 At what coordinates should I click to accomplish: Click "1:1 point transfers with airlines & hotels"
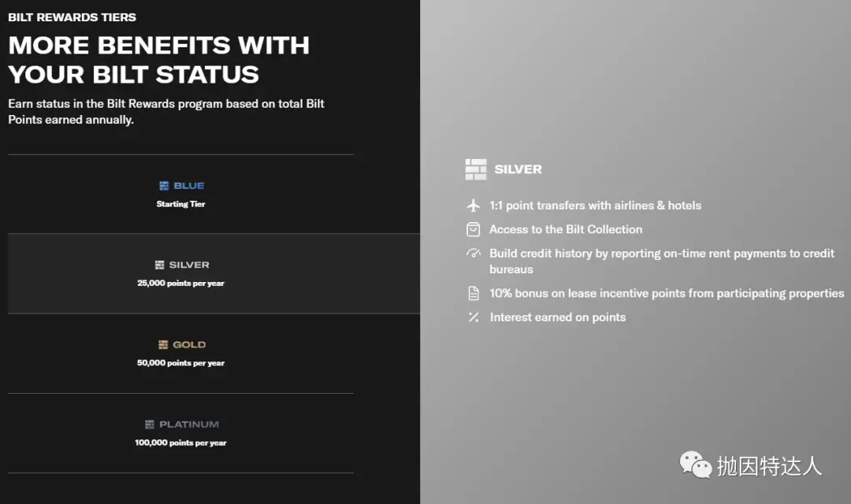pyautogui.click(x=595, y=206)
